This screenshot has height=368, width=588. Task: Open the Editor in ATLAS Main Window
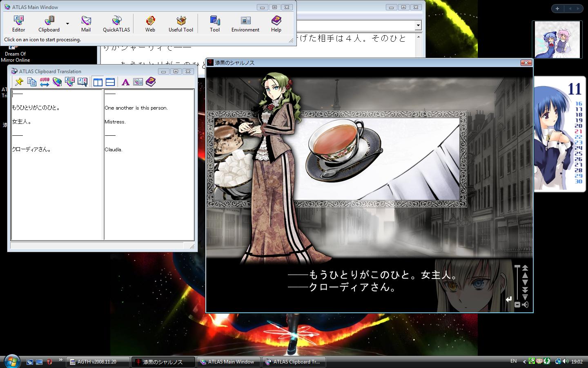18,24
